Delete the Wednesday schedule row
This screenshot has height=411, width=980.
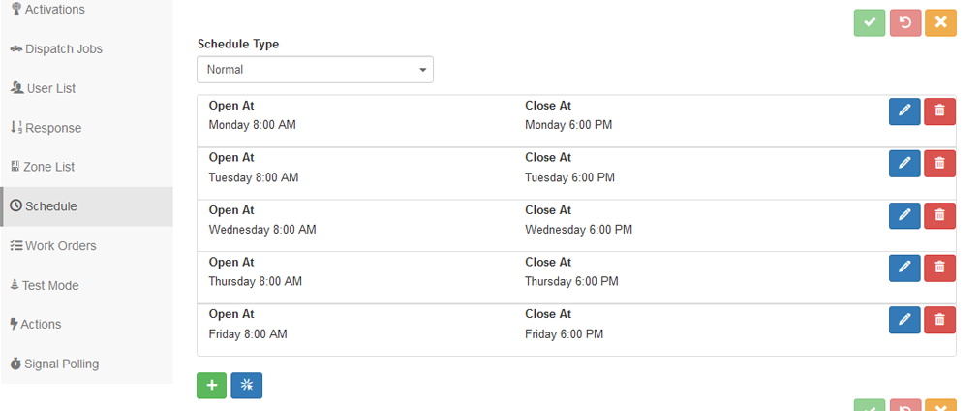(x=939, y=216)
